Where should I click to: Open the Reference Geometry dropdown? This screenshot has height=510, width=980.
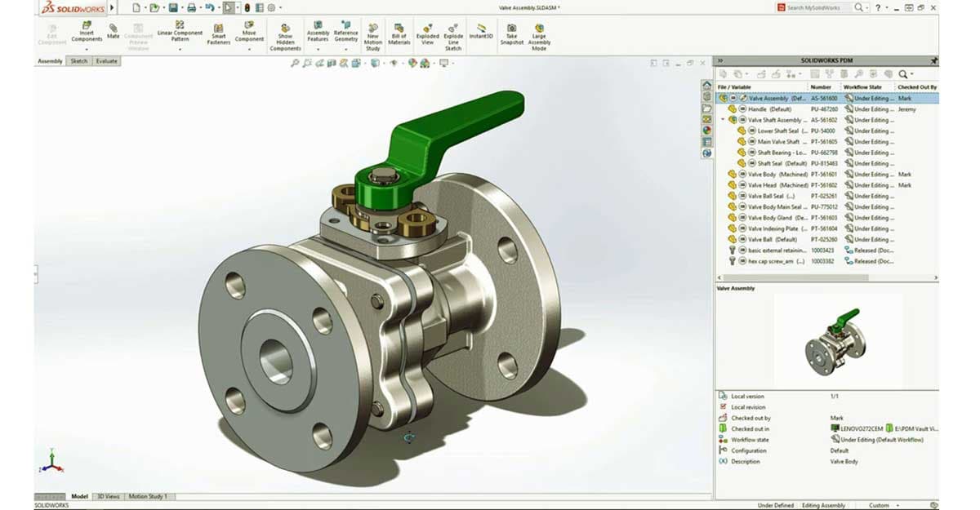346,48
